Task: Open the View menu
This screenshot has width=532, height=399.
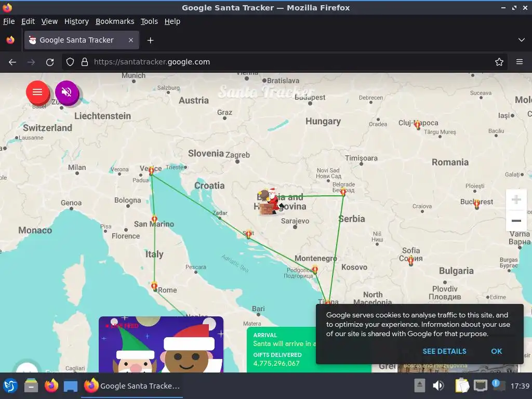Action: (x=49, y=21)
